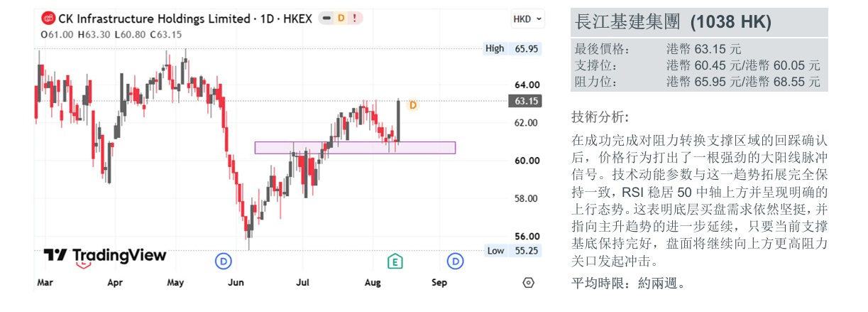
Task: Click the orange D delayed-data icon in header
Action: coord(341,18)
